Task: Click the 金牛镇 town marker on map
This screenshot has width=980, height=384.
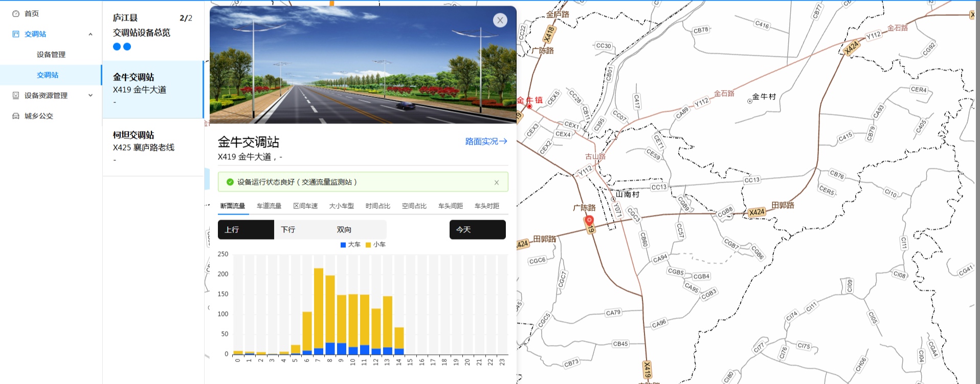Action: click(530, 107)
